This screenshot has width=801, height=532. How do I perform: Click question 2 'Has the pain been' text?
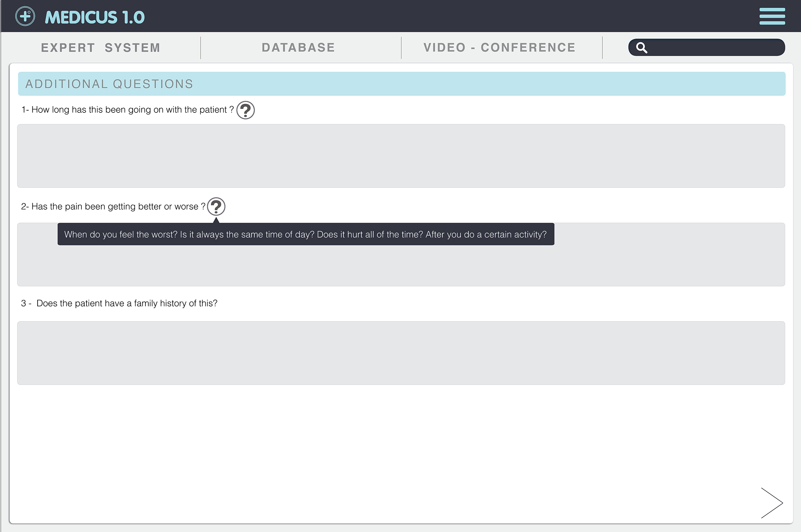[x=113, y=207]
